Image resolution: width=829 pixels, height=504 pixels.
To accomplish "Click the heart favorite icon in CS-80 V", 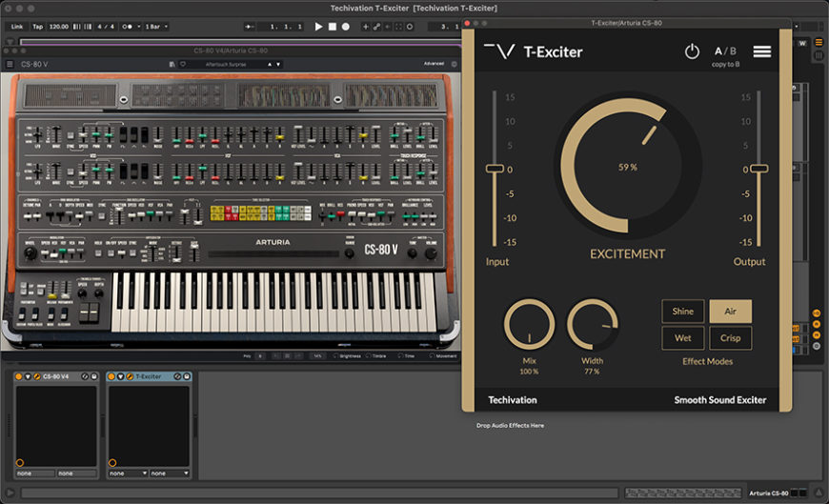I will [x=183, y=65].
